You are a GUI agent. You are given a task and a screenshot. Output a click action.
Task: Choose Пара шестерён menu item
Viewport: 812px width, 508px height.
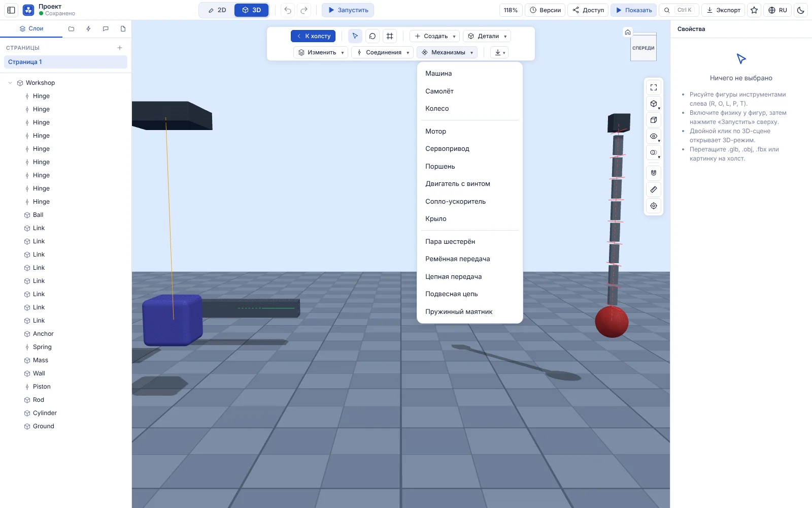pos(470,242)
